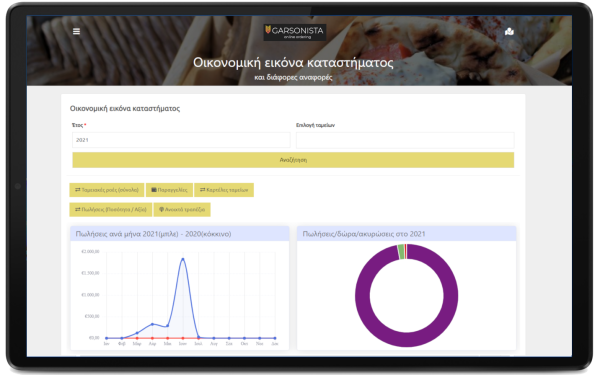
Task: Click the yellow Αναζήτηση search button
Action: tap(293, 160)
